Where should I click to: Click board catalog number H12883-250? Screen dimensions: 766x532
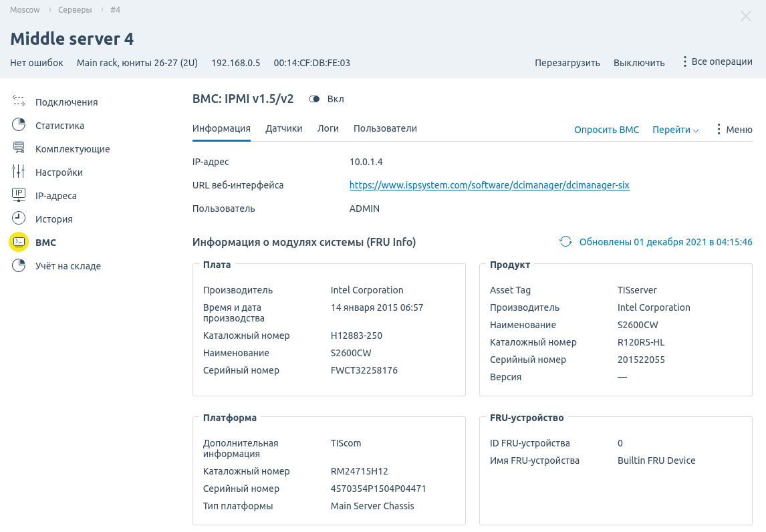point(356,336)
